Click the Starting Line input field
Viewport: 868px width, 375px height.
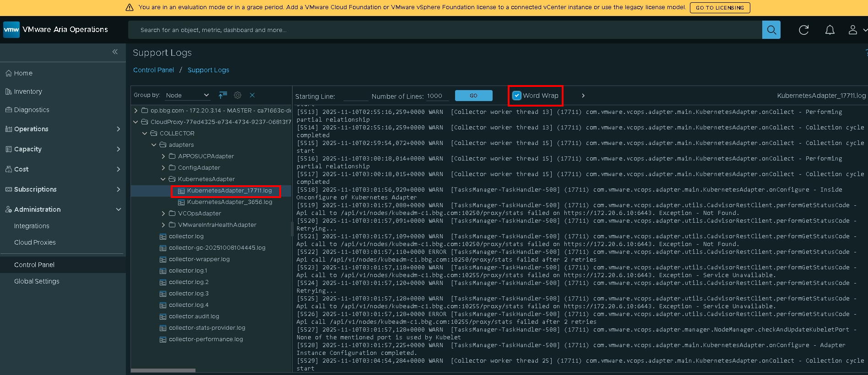[x=356, y=96]
